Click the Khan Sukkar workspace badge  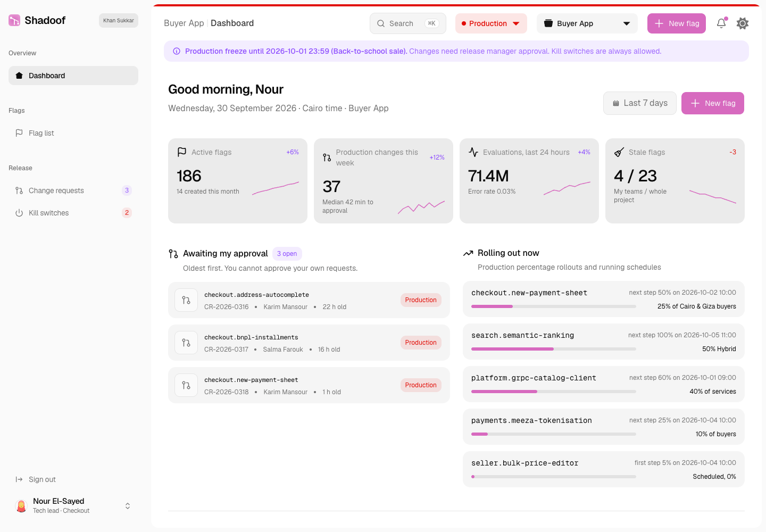[119, 20]
